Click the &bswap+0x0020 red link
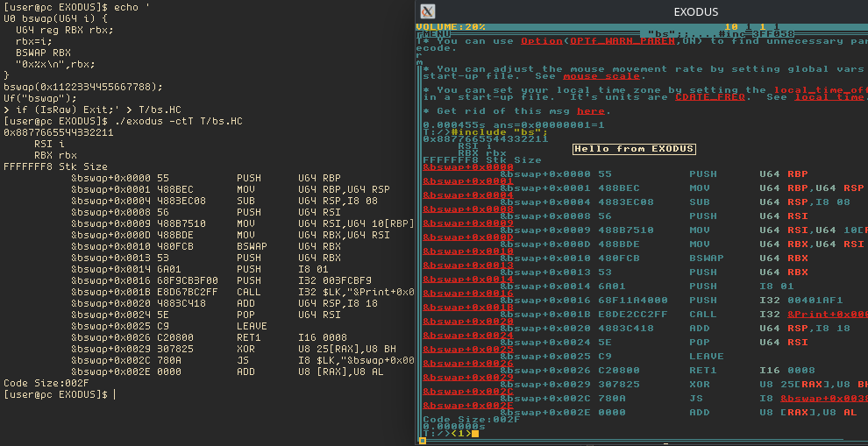This screenshot has width=868, height=446. tap(468, 322)
